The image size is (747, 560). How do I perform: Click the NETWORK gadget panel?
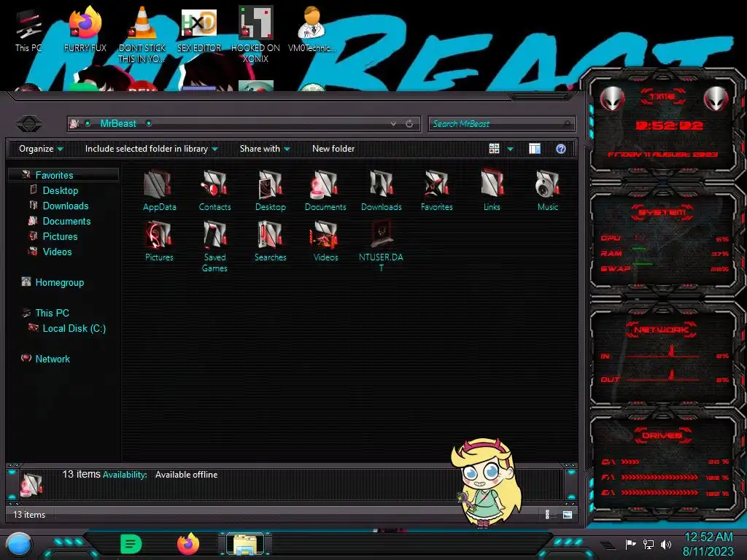click(662, 355)
